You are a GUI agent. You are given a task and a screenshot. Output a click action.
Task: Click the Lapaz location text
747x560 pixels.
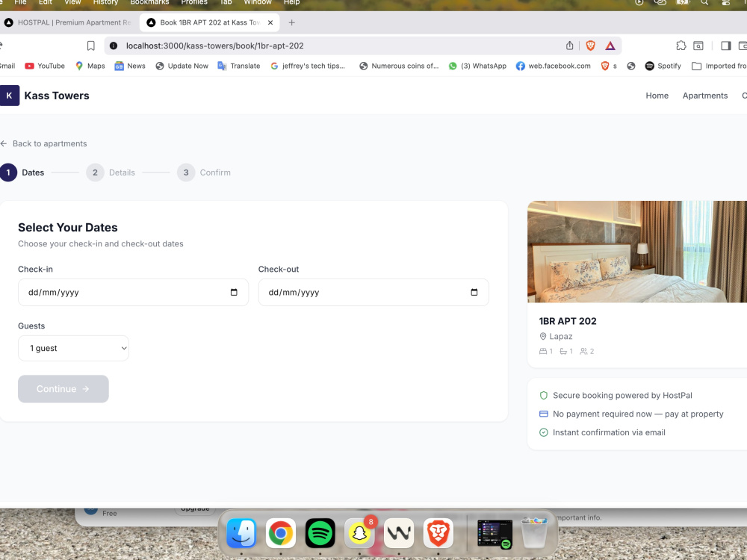561,337
